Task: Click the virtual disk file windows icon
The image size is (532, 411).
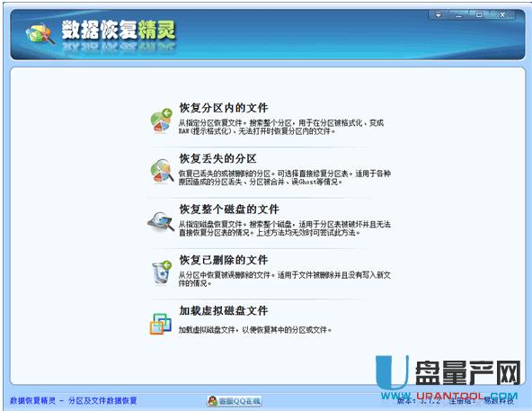Action: (161, 324)
